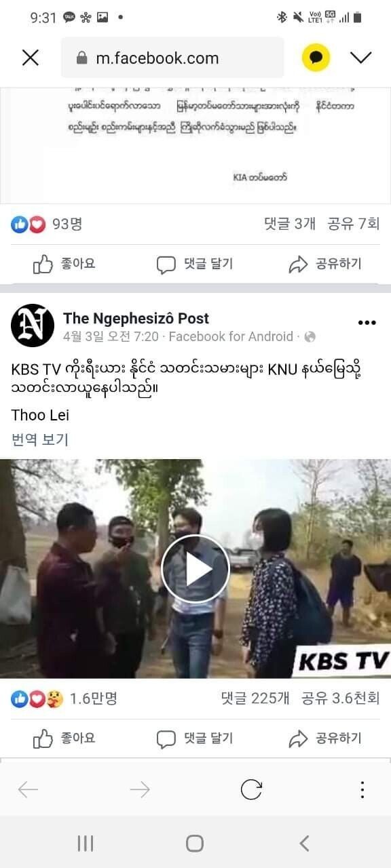
Task: Open the 댓글 225개 comments count
Action: [255, 698]
